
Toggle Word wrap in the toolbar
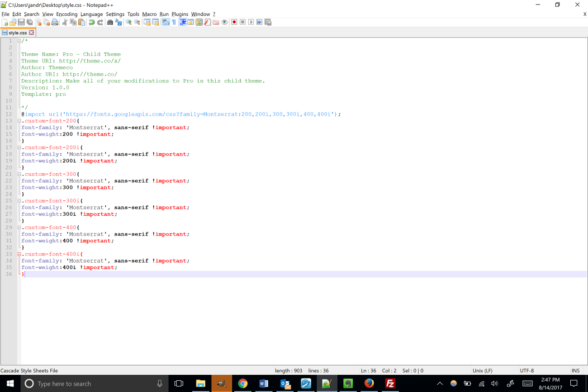tap(165, 22)
